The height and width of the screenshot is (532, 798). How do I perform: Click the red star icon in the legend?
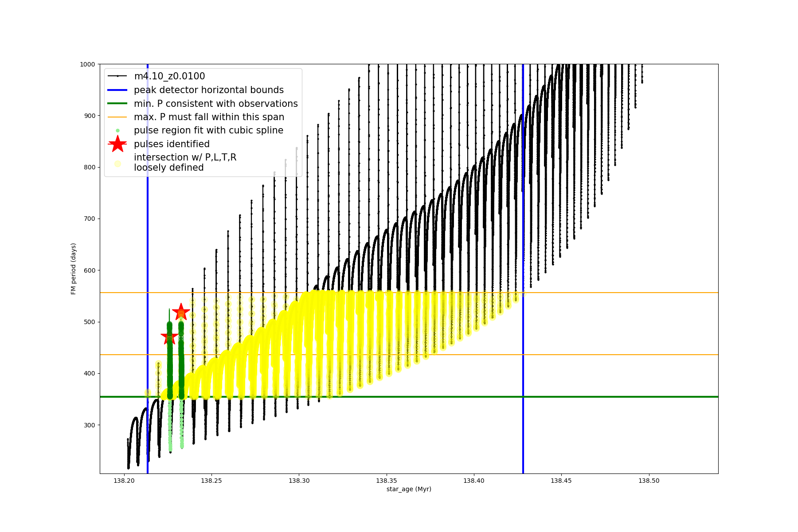tap(117, 144)
